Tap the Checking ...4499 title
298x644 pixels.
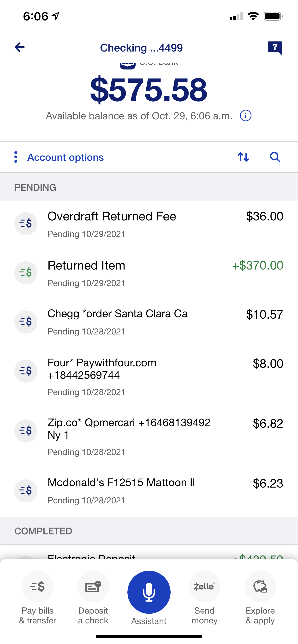click(x=141, y=48)
